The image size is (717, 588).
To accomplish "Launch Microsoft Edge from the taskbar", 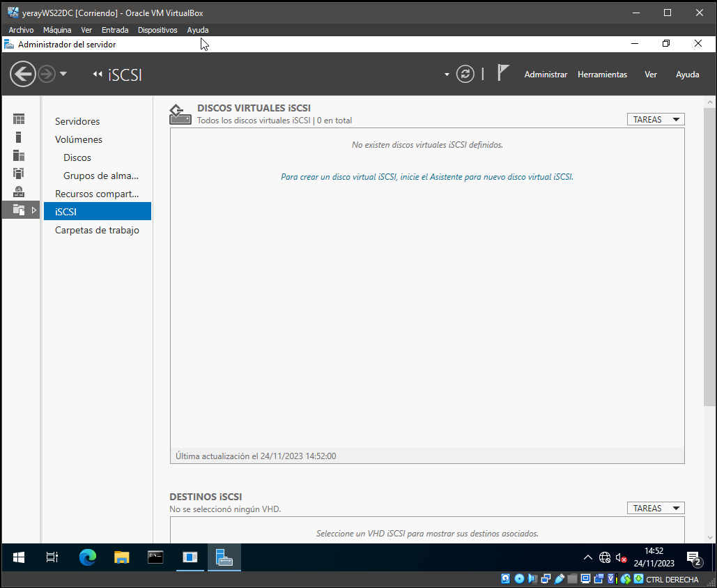I will [87, 557].
